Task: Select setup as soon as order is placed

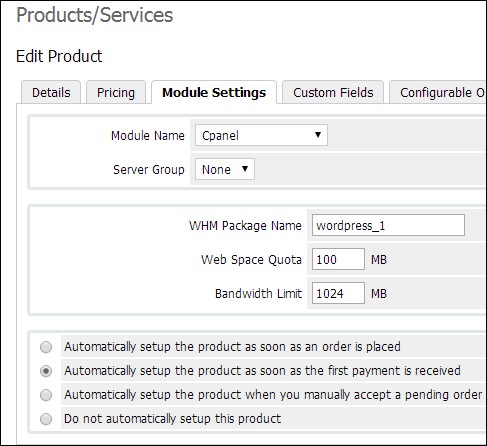Action: 46,347
